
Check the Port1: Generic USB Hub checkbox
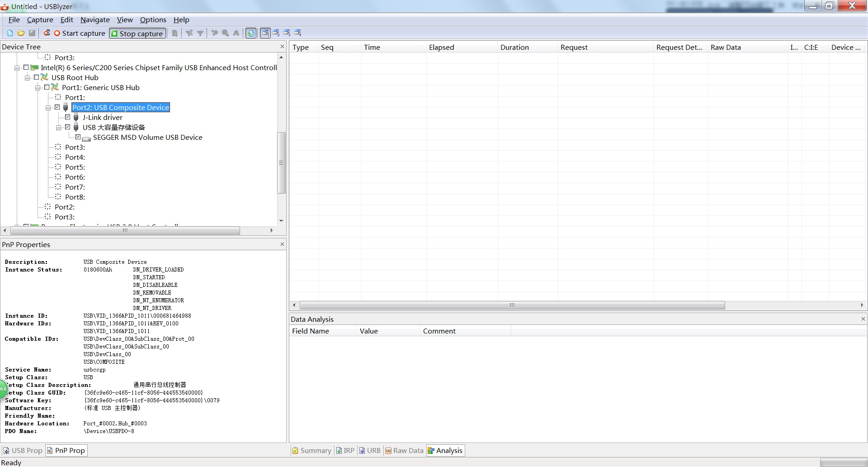[x=47, y=87]
